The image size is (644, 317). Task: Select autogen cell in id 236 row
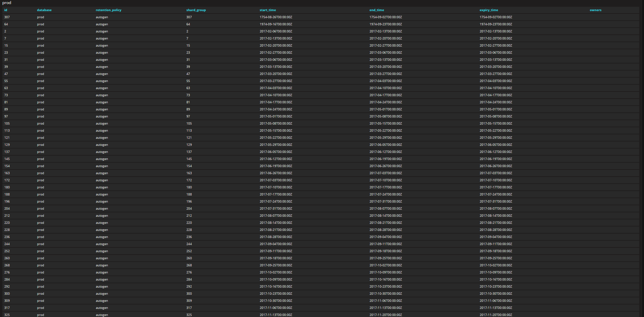(102, 237)
